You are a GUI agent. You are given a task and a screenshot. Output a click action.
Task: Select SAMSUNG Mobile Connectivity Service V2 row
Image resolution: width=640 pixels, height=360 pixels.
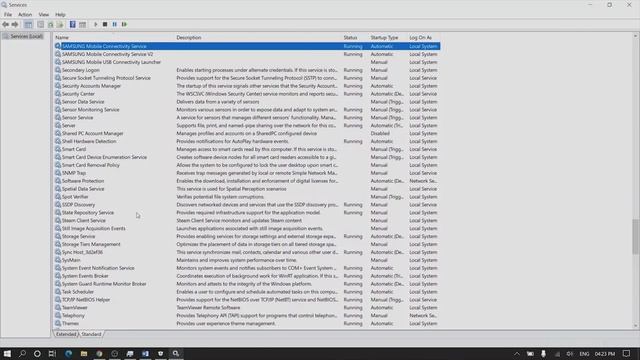tap(247, 54)
